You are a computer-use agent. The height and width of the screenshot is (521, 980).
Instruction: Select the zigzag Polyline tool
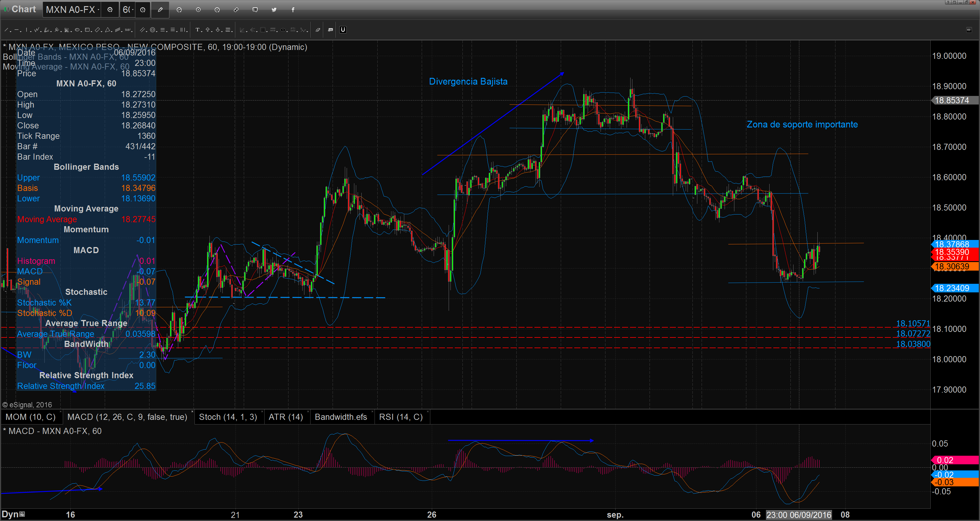36,30
